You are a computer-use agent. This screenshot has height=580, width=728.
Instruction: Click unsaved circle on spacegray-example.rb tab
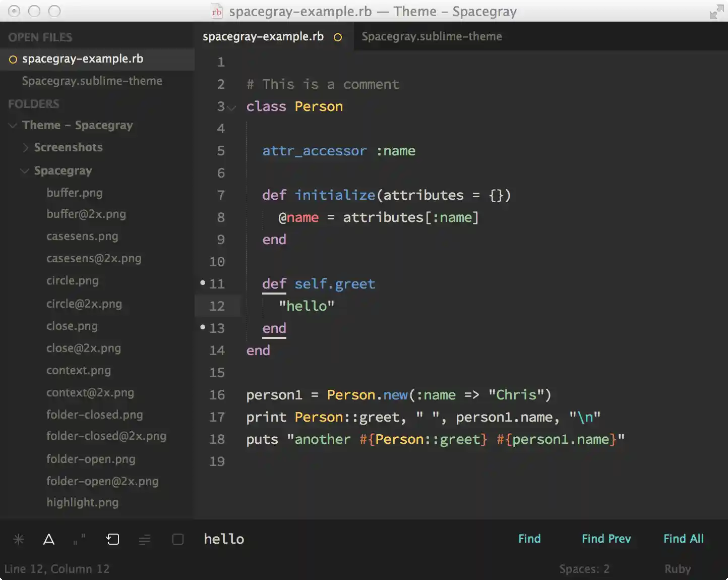click(338, 37)
